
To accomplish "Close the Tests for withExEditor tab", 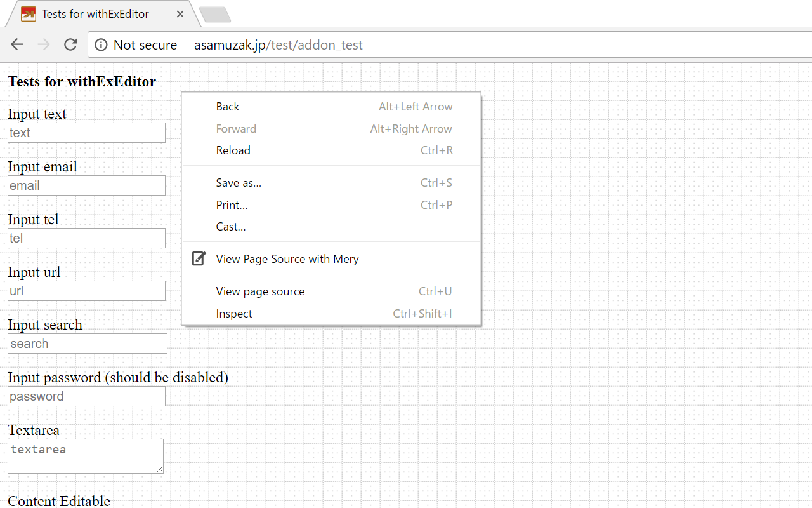I will pyautogui.click(x=181, y=14).
